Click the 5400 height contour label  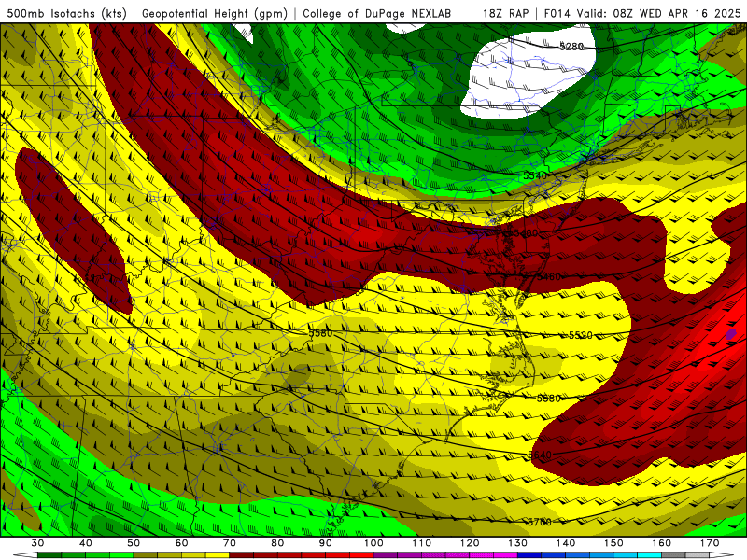[526, 232]
